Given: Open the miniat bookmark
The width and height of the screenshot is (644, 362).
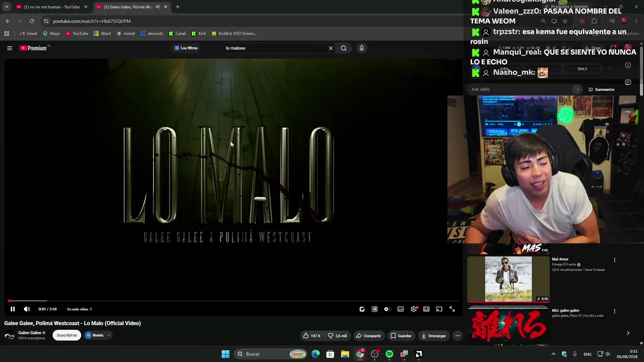Looking at the screenshot, I should [126, 34].
